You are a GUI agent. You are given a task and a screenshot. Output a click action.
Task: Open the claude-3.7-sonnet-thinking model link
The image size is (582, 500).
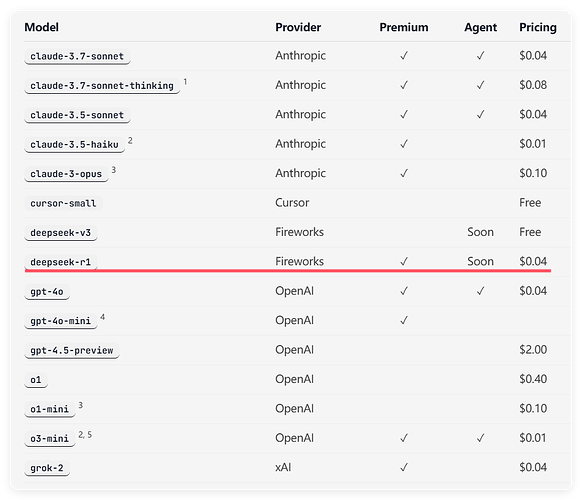102,85
